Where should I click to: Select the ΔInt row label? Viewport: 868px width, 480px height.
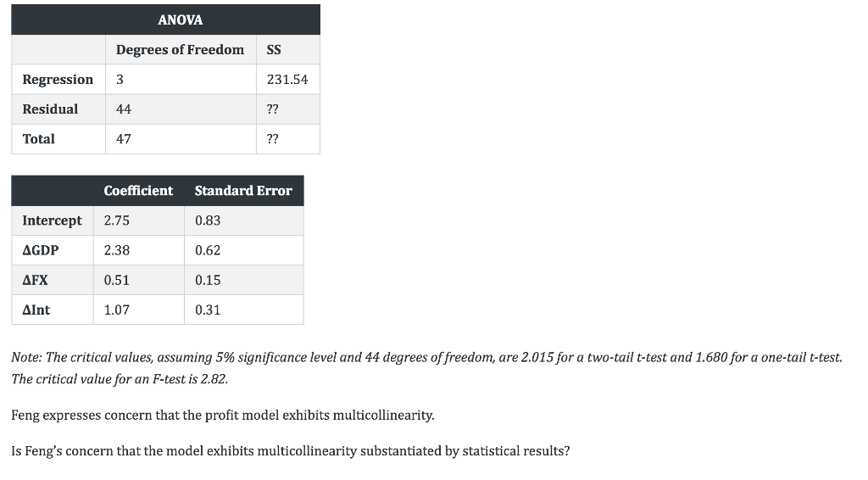(36, 310)
